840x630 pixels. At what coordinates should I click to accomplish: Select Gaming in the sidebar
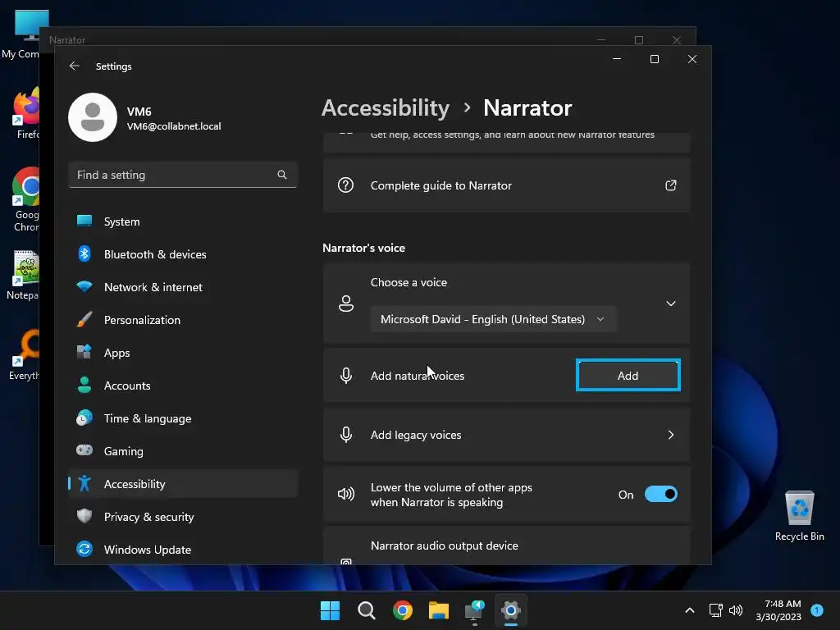coord(183,450)
